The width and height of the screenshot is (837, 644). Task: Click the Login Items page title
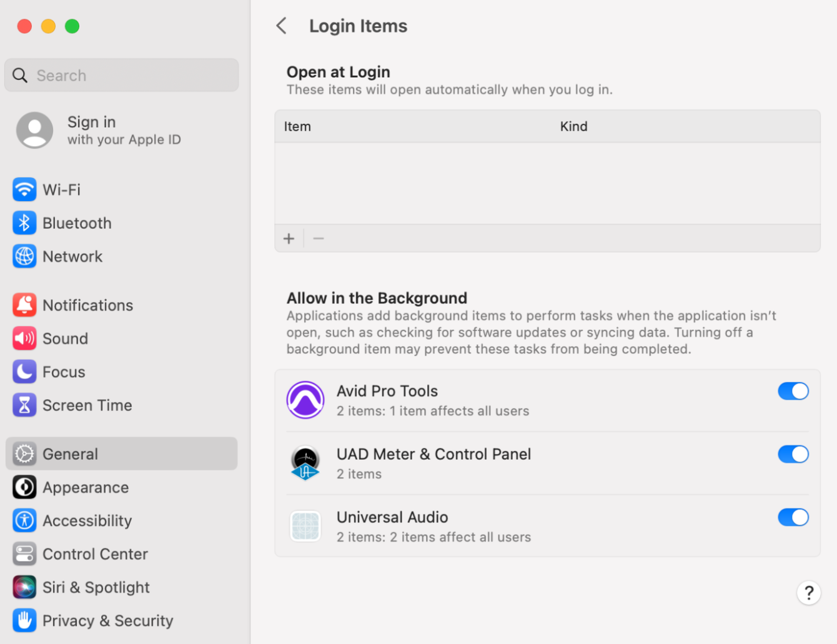coord(358,26)
